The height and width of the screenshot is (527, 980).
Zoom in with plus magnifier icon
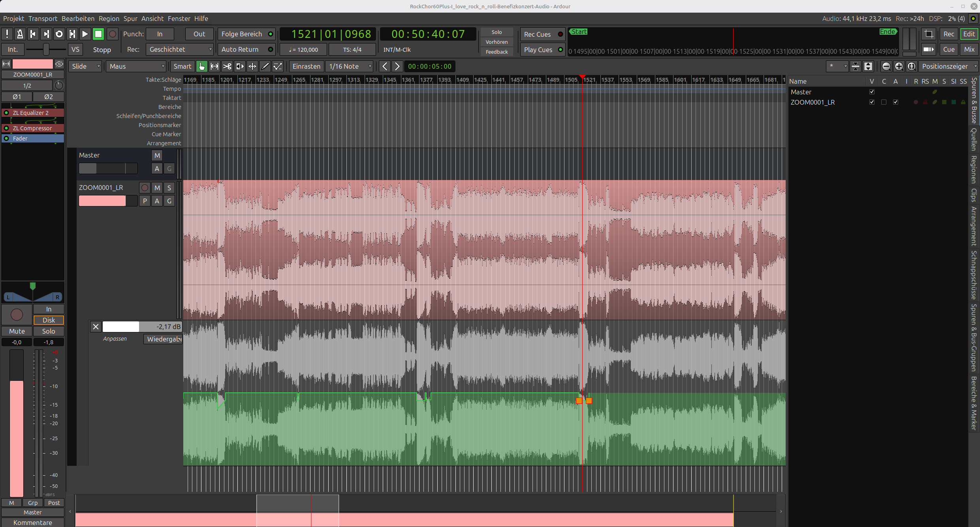[899, 66]
